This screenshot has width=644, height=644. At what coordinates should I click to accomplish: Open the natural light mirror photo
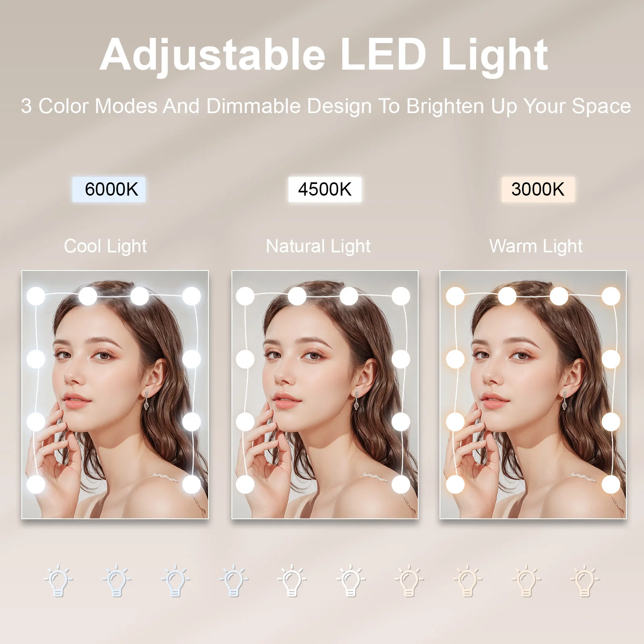pyautogui.click(x=325, y=394)
